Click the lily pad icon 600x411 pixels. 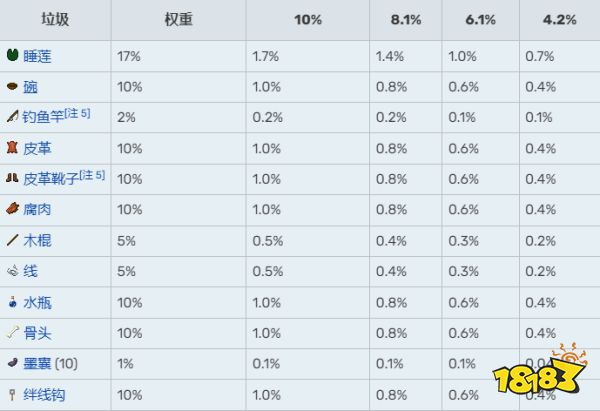point(13,55)
